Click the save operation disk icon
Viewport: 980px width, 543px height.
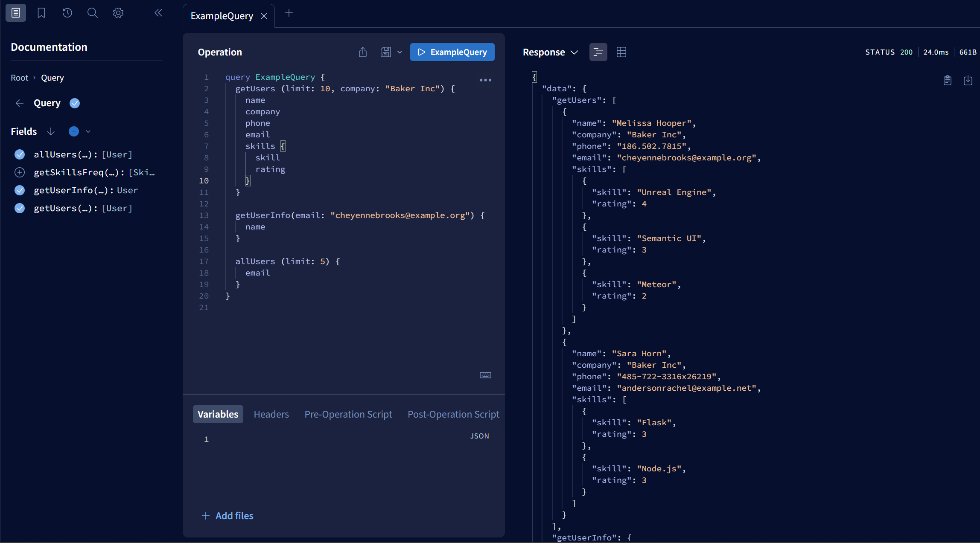click(385, 52)
